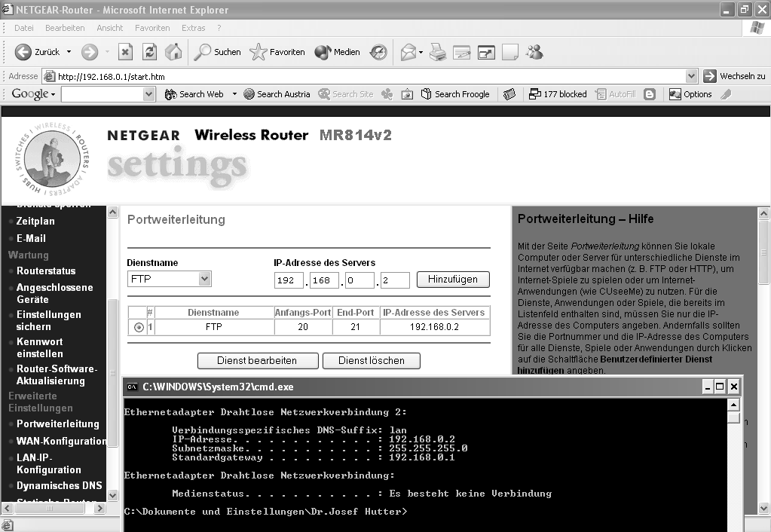Click the cmd.exe title bar icon

tap(133, 387)
